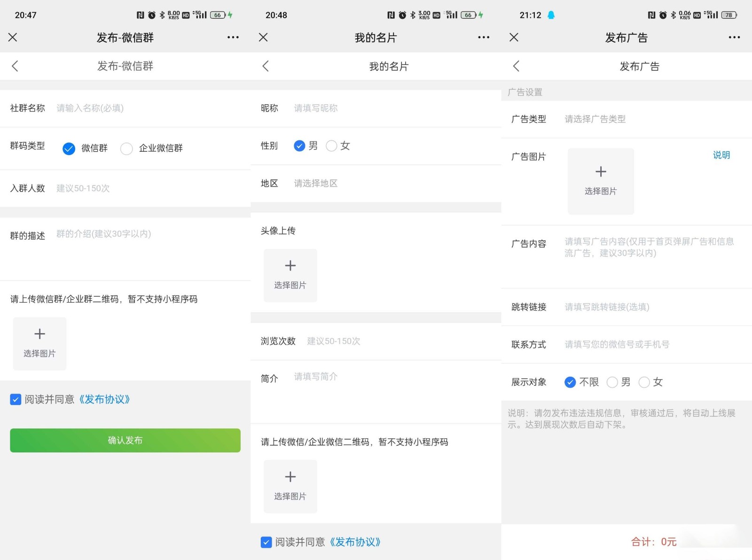Screen dimensions: 752x560
Task: Add QR code image under 请上传微信群/企业群二维码
Action: 39,343
